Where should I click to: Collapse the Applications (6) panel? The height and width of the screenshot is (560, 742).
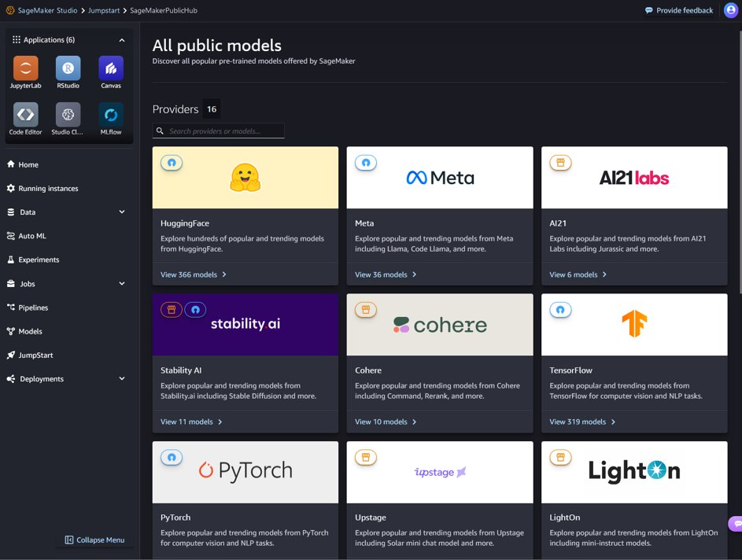122,40
